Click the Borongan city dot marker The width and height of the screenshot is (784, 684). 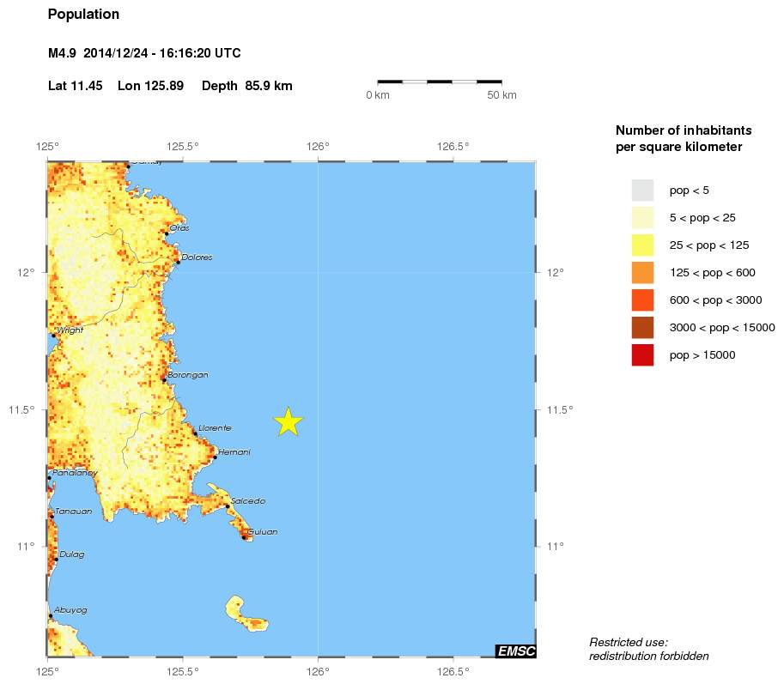click(164, 379)
